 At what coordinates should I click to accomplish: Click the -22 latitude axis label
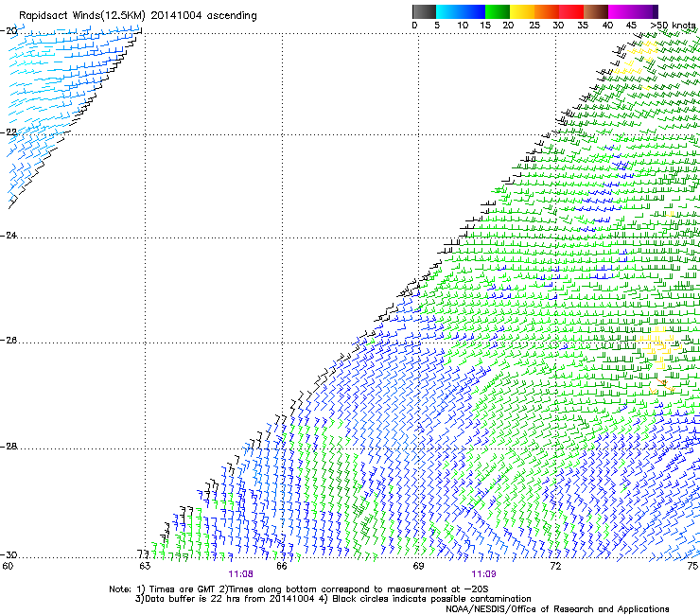(9, 132)
